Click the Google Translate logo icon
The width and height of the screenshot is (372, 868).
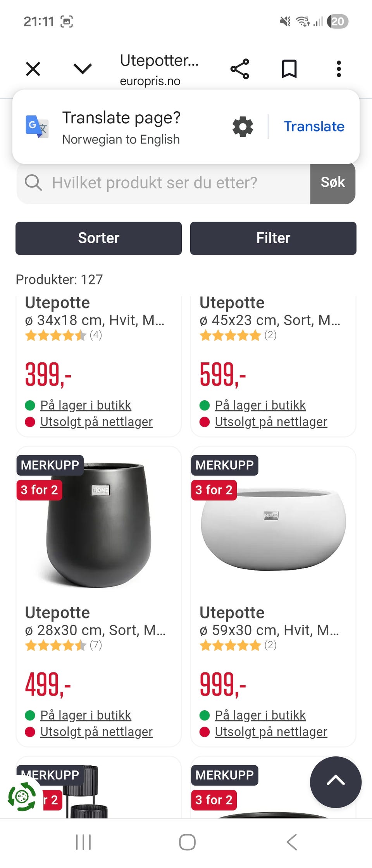pyautogui.click(x=37, y=126)
